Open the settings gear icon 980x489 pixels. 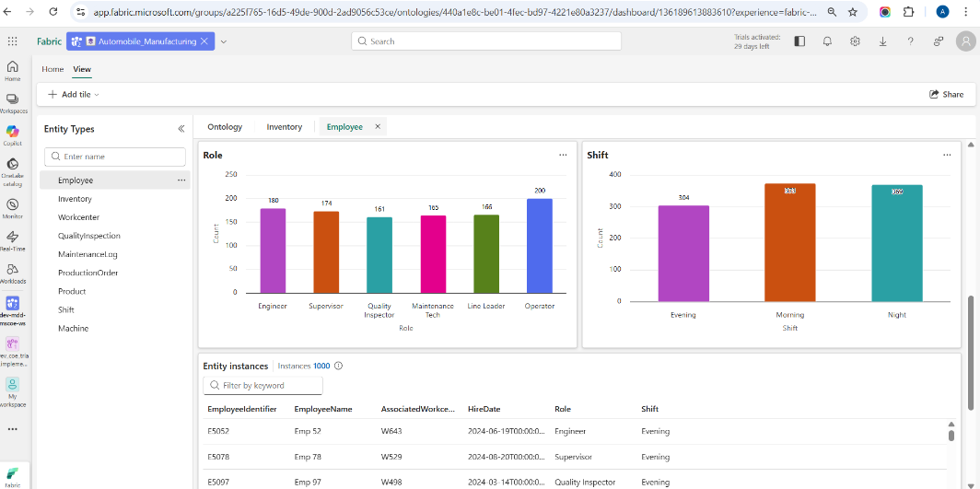855,41
